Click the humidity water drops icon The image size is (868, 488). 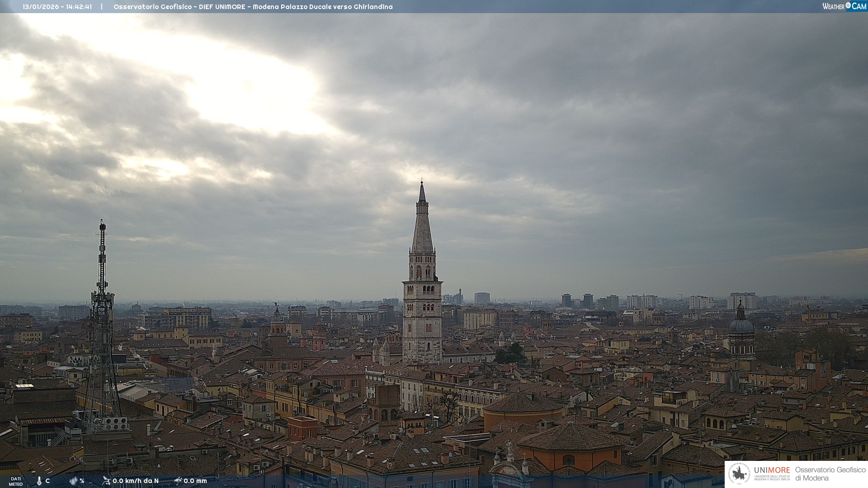pos(73,481)
